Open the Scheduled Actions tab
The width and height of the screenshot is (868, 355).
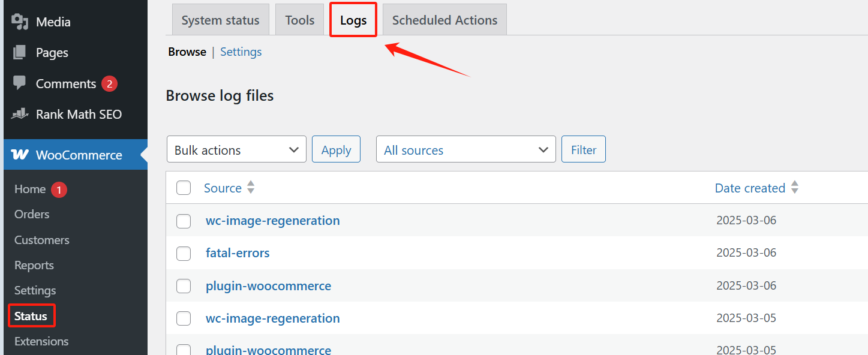tap(444, 20)
